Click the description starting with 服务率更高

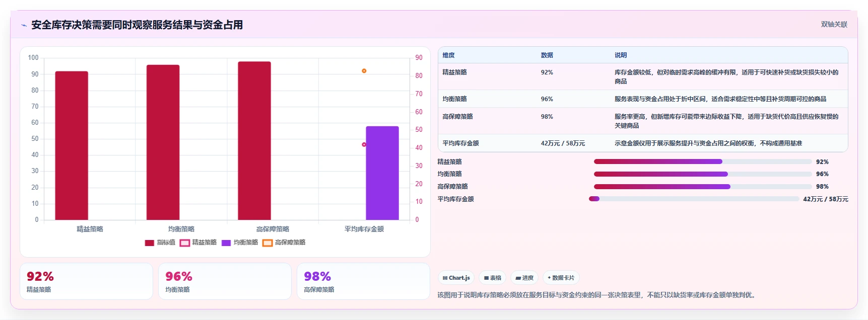point(726,121)
